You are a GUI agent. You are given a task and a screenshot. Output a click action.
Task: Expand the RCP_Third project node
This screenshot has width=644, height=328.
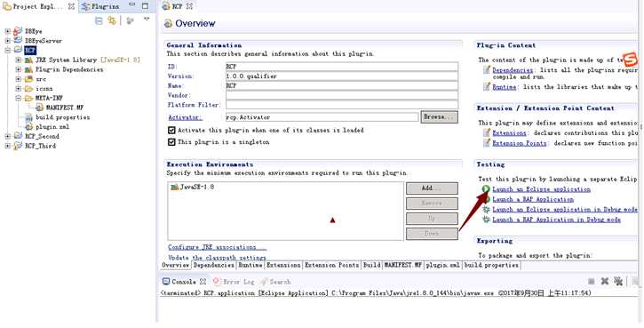coord(7,146)
